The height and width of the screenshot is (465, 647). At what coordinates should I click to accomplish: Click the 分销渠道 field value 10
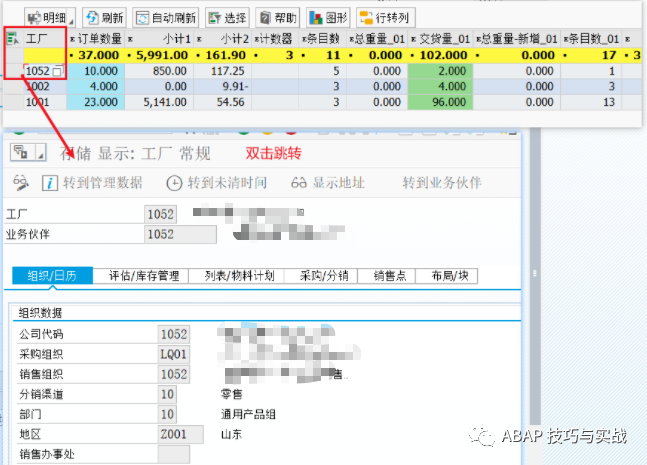pos(167,394)
